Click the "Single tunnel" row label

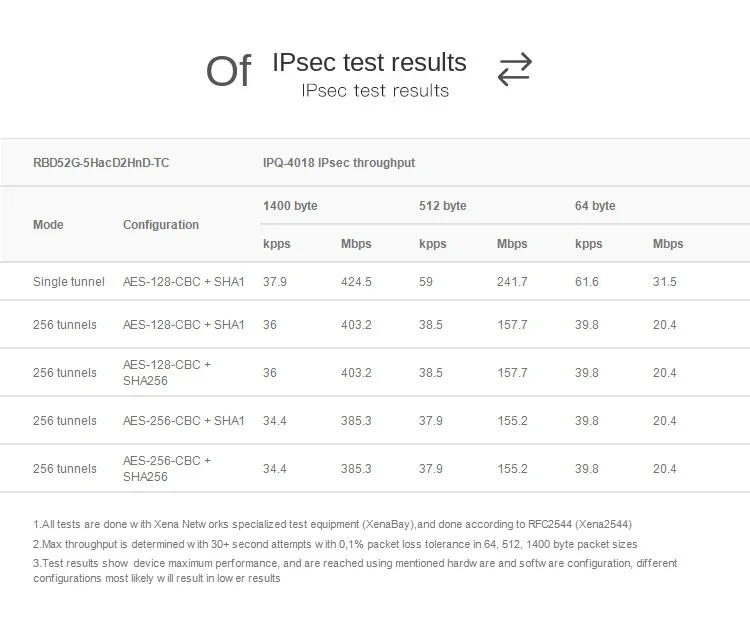[69, 282]
